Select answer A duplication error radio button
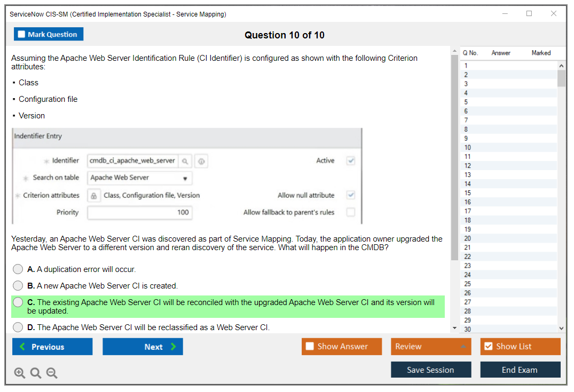Screen dimensions: 574x392 pos(18,269)
